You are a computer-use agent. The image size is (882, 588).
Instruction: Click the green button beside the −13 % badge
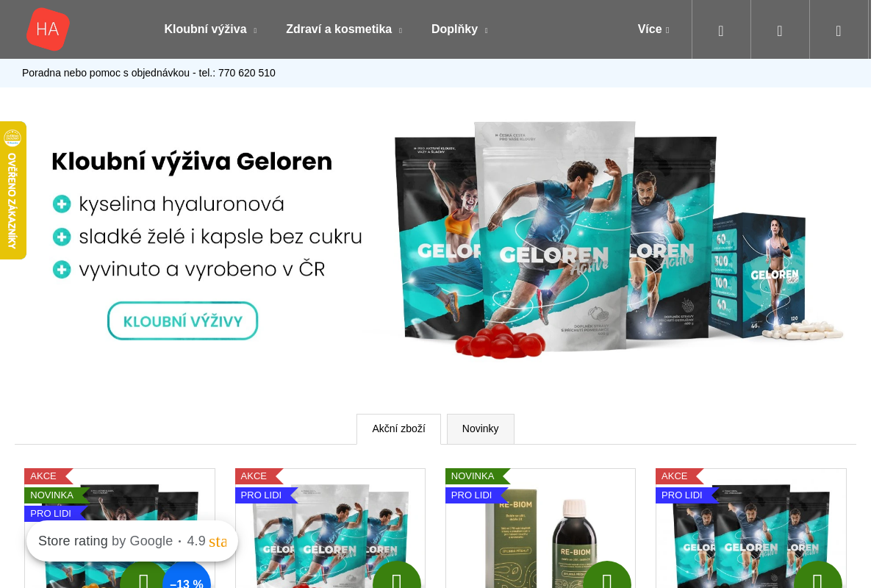point(144,577)
